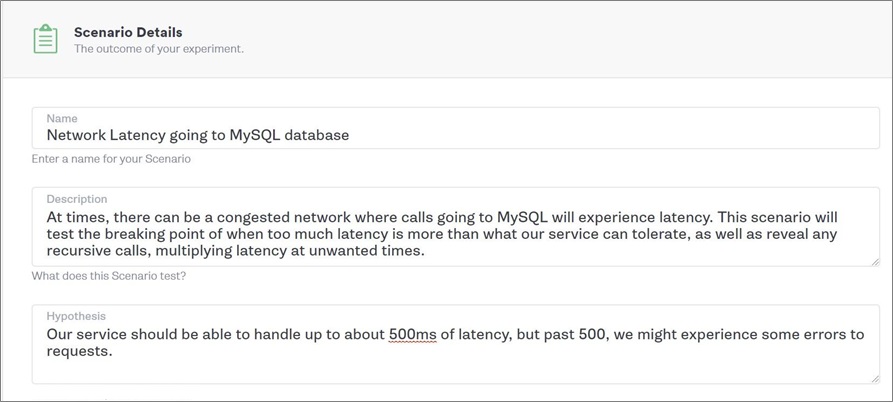The image size is (893, 402).
Task: Click the Hypothesis field label
Action: (x=76, y=316)
